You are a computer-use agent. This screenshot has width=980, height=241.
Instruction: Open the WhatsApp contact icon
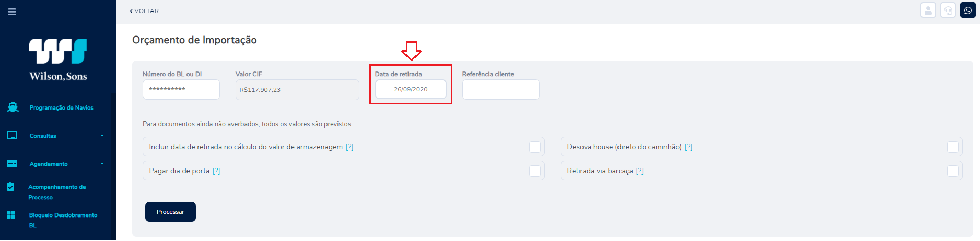point(968,10)
